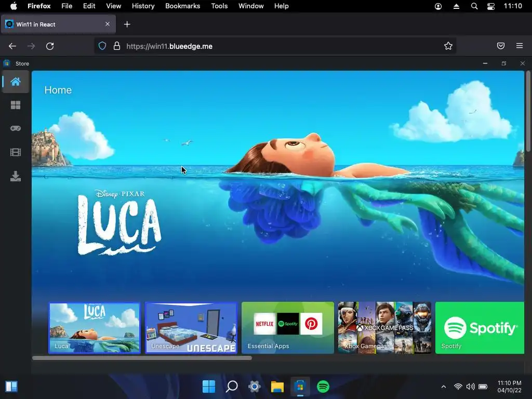
Task: Open a new Firefox tab
Action: [x=127, y=24]
